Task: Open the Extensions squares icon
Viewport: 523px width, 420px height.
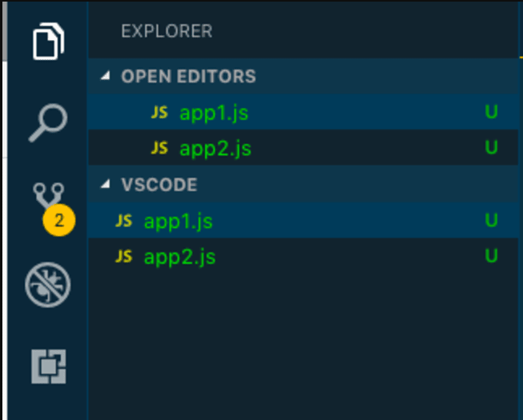Action: [49, 366]
